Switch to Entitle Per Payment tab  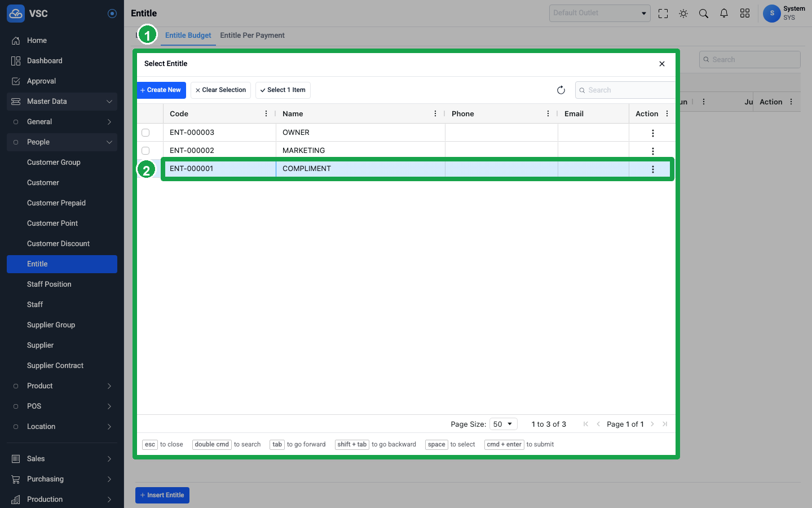(x=252, y=36)
